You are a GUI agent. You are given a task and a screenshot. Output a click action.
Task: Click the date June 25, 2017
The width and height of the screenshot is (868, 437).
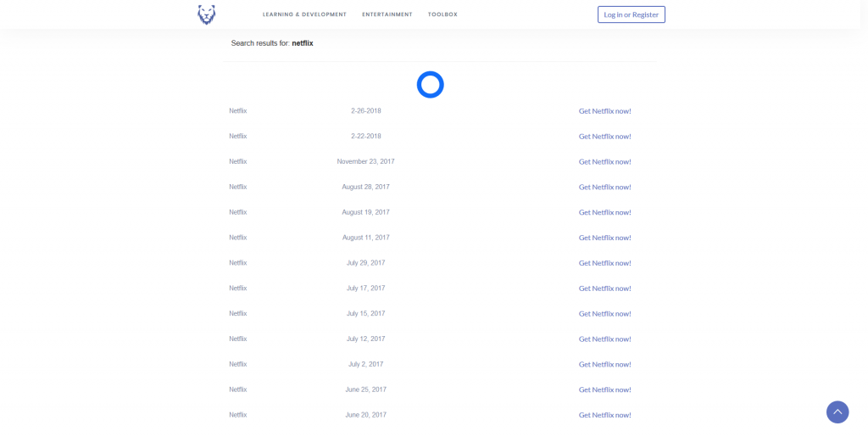click(366, 390)
